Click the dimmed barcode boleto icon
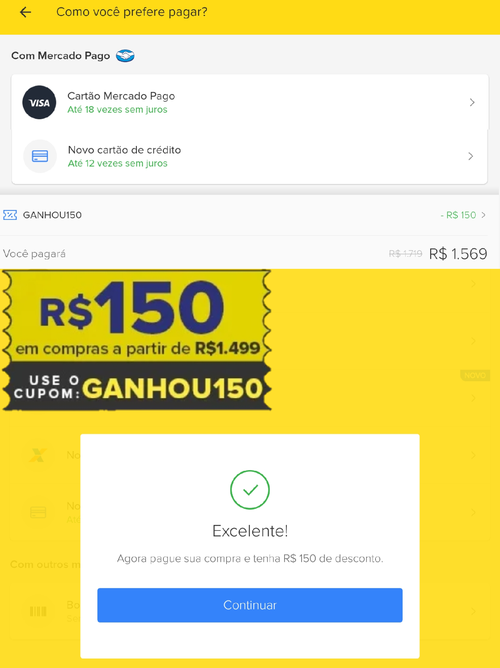The width and height of the screenshot is (500, 668). pyautogui.click(x=38, y=611)
